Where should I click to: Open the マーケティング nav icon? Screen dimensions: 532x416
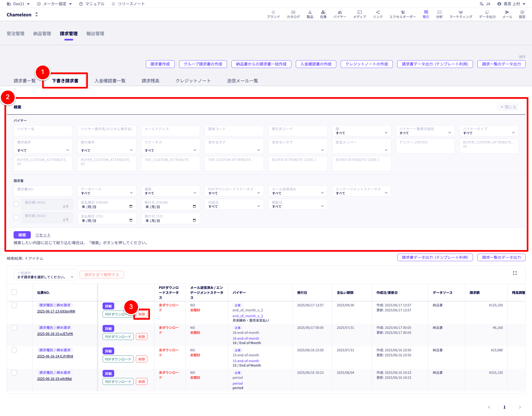coord(461,14)
